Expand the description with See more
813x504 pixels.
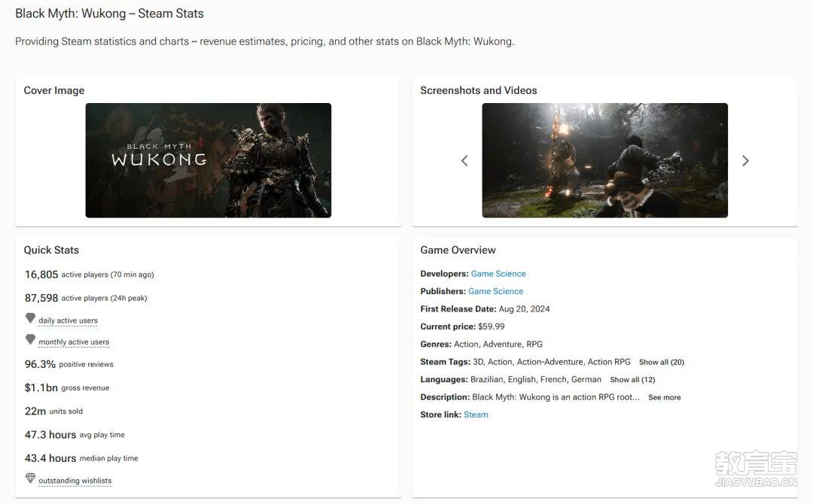[665, 397]
